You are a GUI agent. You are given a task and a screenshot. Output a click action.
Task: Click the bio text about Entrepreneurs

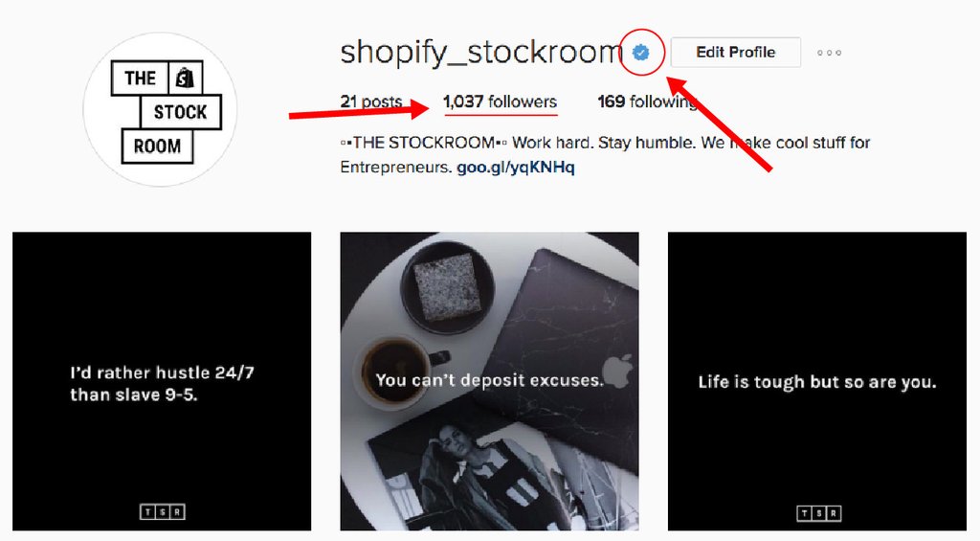point(605,154)
